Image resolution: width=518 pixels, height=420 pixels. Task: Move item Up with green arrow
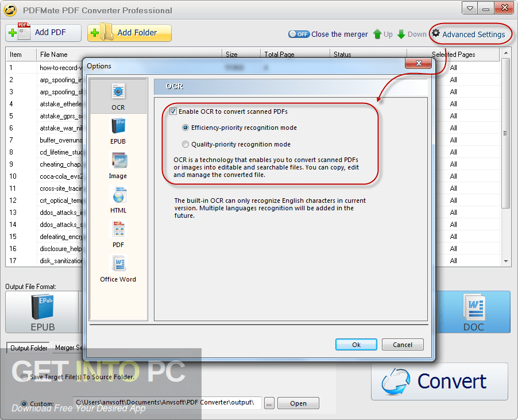[x=383, y=34]
